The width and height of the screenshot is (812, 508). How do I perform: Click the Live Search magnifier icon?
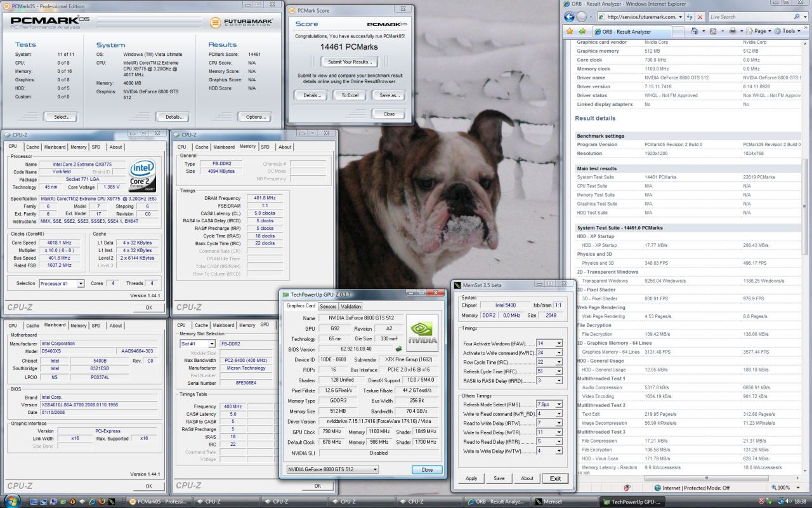[x=796, y=17]
